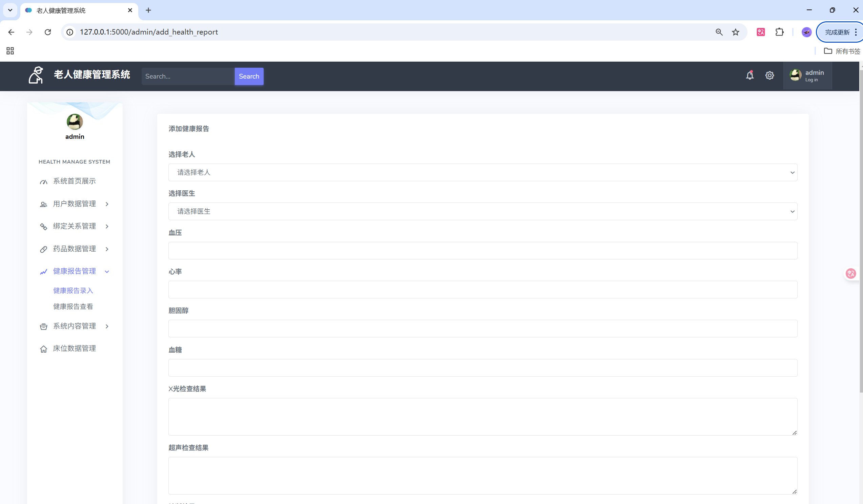Click the admin Log in profile
This screenshot has height=504, width=863.
(x=807, y=76)
